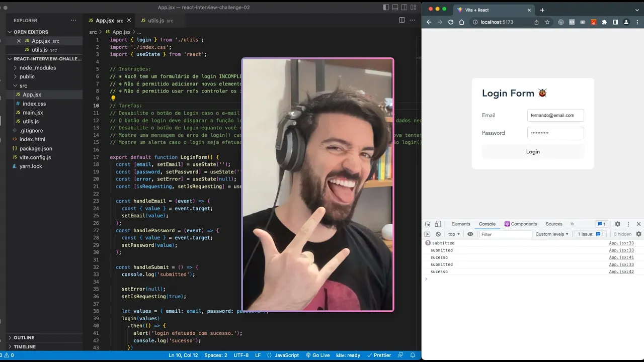
Task: Open React Components tab
Action: click(x=521, y=224)
